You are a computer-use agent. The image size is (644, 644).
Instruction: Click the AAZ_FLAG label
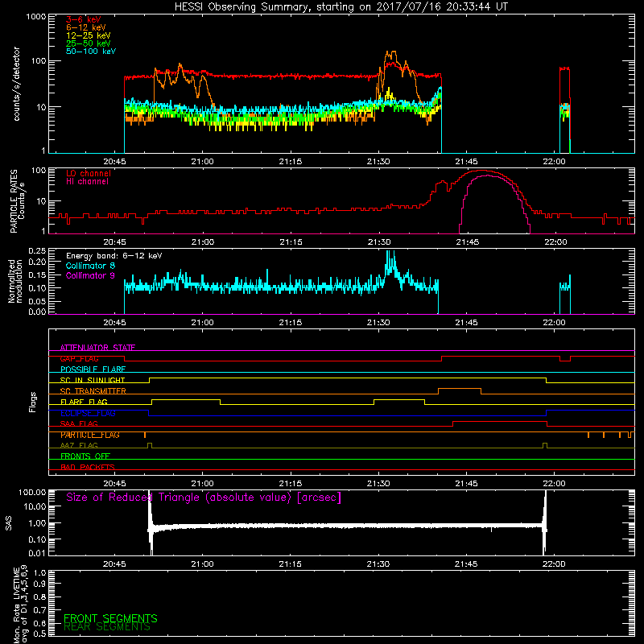point(79,445)
